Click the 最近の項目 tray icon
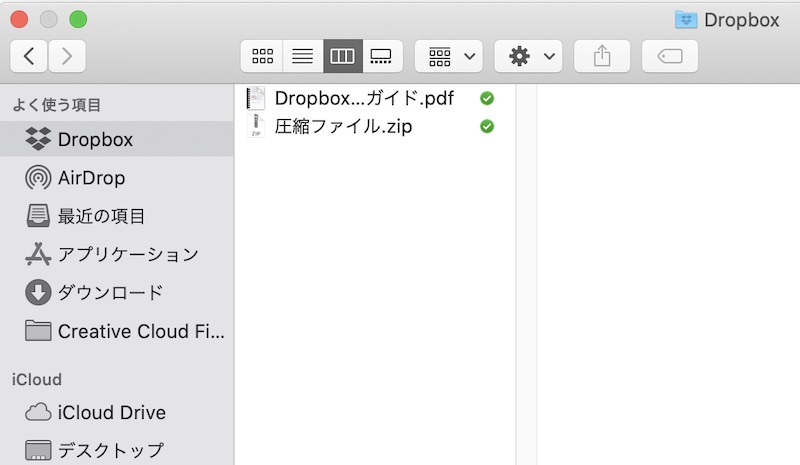The height and width of the screenshot is (465, 800). pyautogui.click(x=38, y=215)
